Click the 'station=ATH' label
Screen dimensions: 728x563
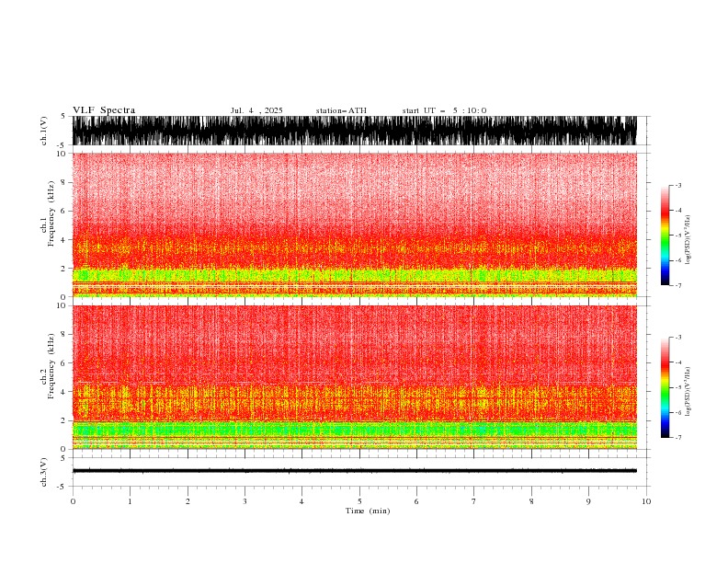point(341,110)
